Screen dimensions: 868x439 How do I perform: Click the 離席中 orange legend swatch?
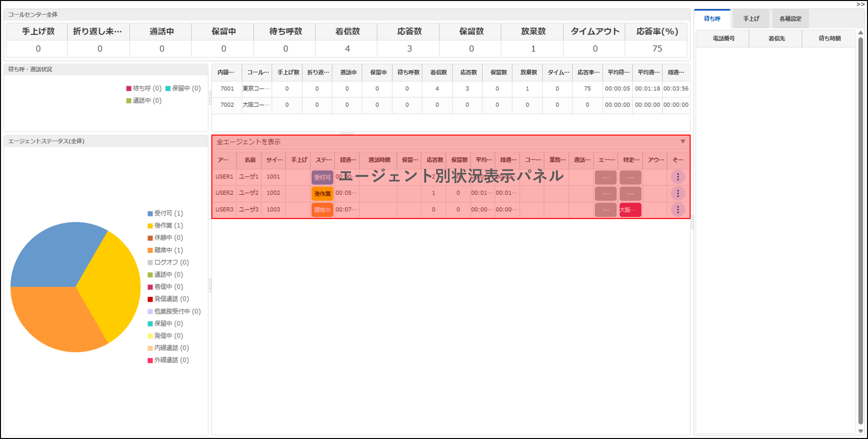point(150,250)
